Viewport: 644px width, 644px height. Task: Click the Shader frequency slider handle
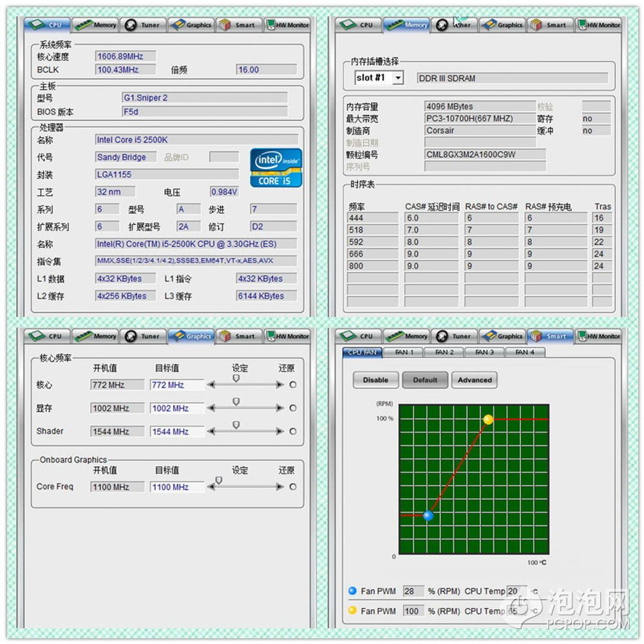click(x=236, y=425)
